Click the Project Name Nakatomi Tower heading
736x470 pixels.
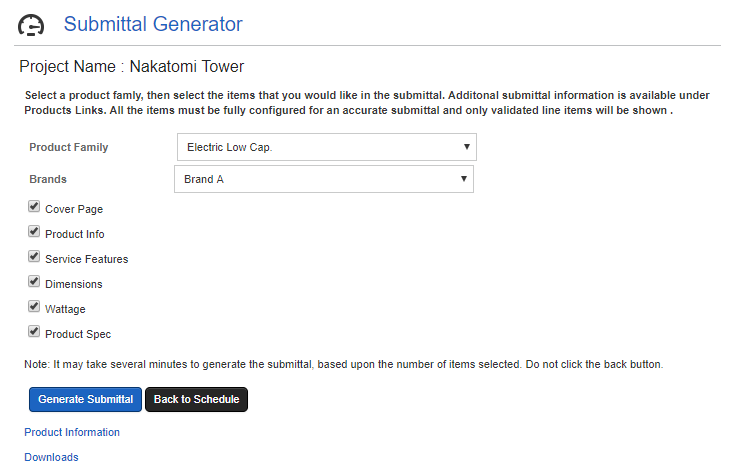[131, 67]
